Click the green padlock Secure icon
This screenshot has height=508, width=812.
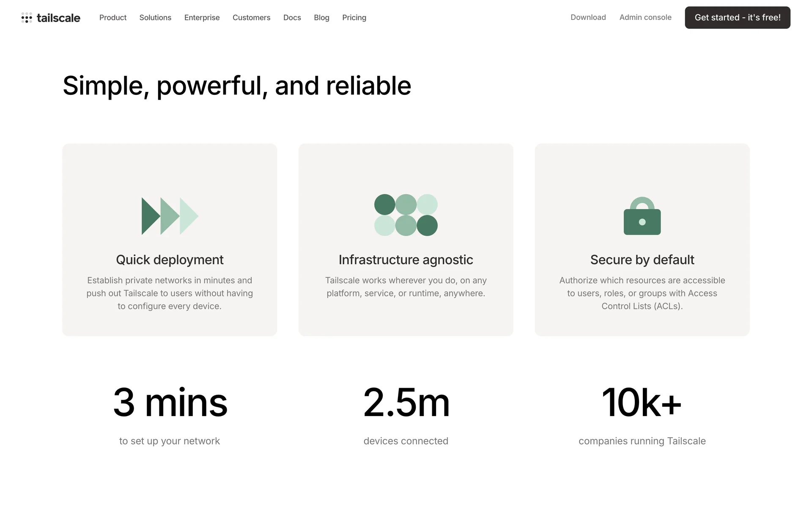642,216
